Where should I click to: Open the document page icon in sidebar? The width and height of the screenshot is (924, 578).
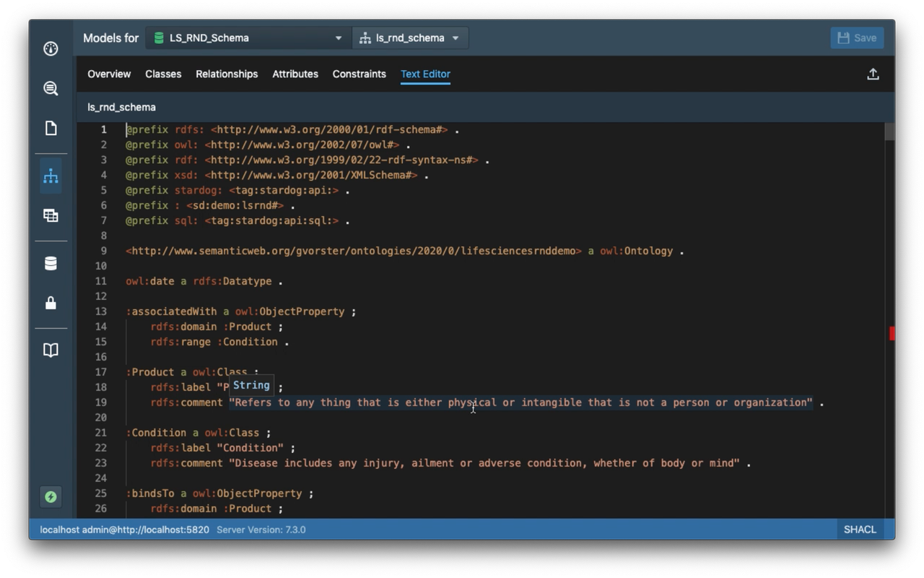pyautogui.click(x=51, y=129)
